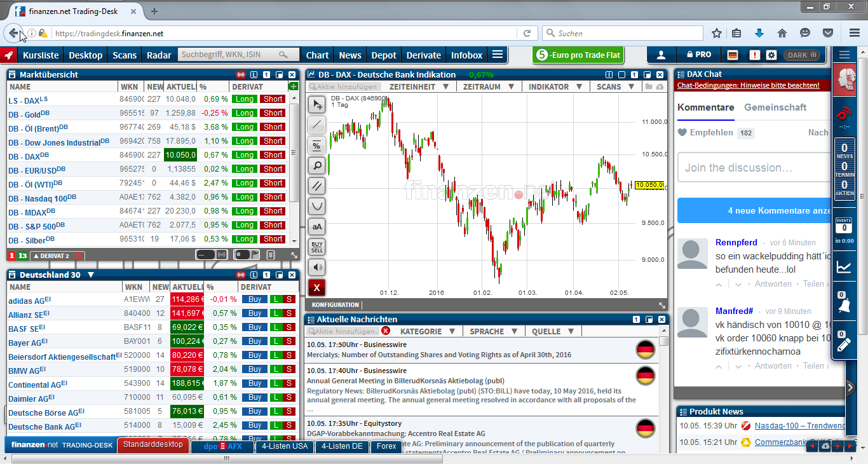Click Long button for DB - Gold
The width and height of the screenshot is (868, 464).
[244, 113]
